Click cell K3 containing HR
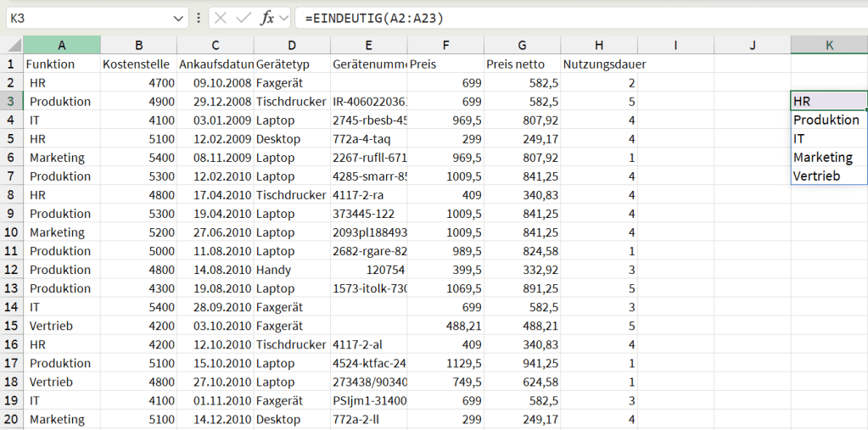The width and height of the screenshot is (868, 430). 828,102
